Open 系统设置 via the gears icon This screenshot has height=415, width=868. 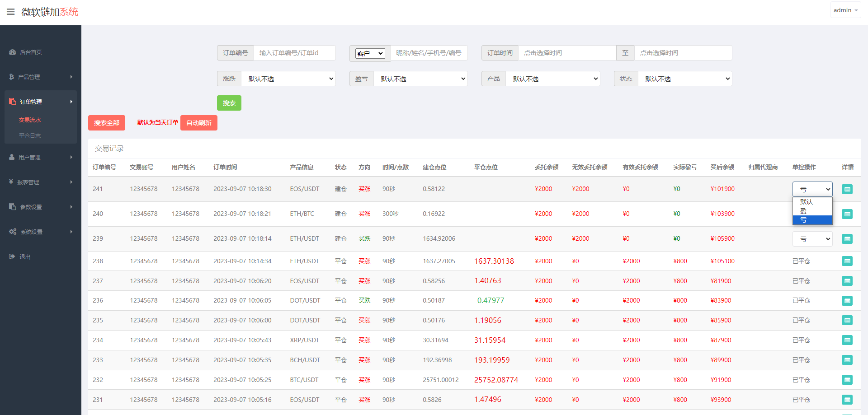[12, 231]
